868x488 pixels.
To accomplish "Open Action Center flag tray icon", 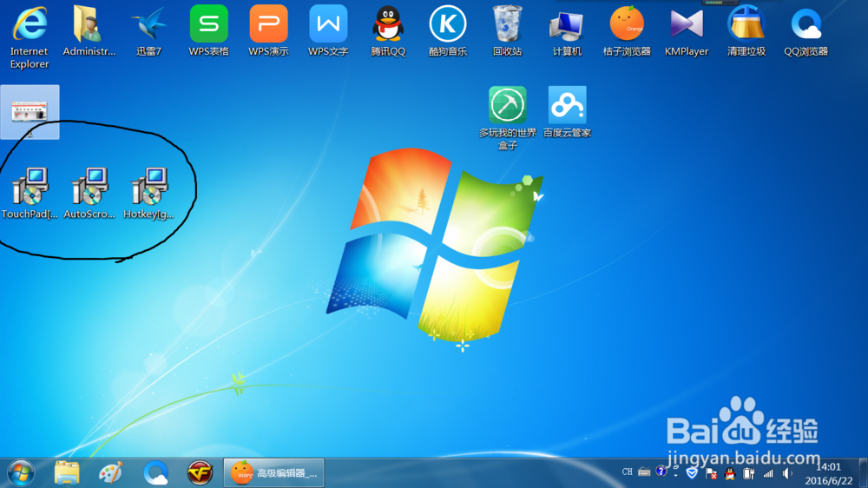I will coord(712,473).
